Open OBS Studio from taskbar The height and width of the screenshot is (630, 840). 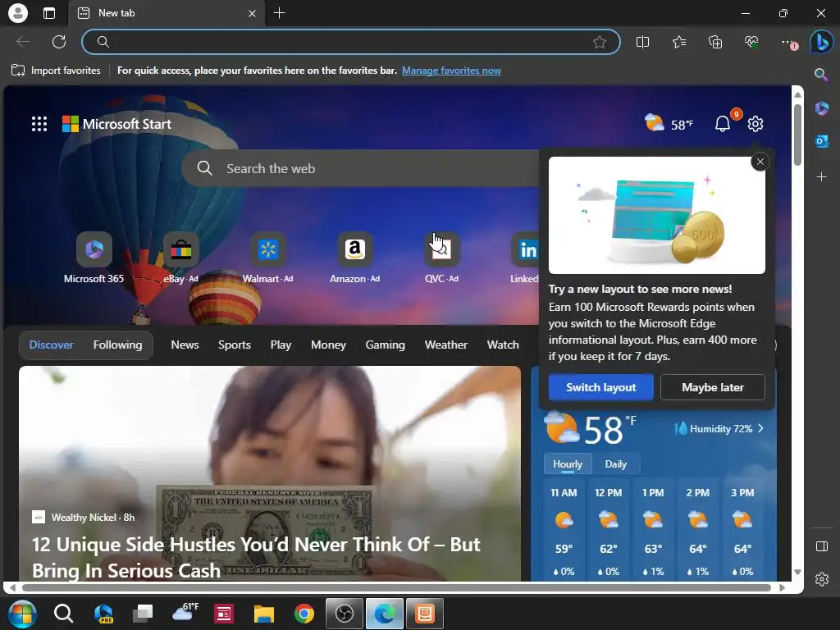click(x=344, y=614)
